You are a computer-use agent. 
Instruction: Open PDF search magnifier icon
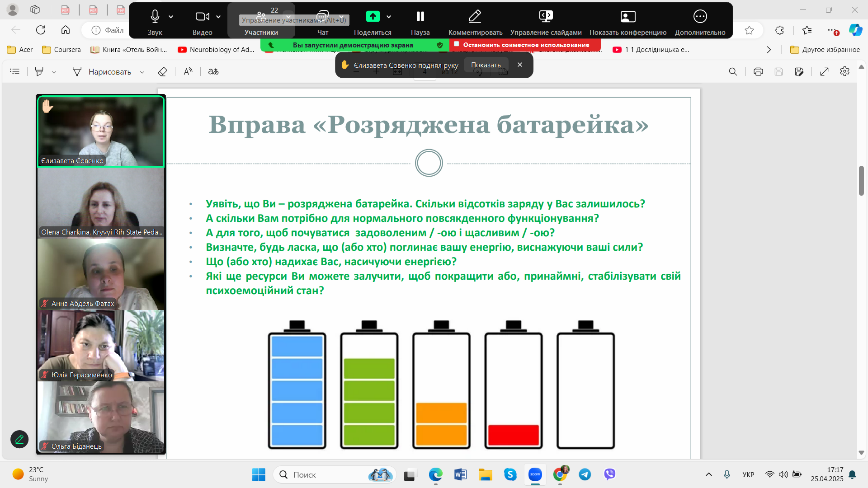[x=733, y=72]
